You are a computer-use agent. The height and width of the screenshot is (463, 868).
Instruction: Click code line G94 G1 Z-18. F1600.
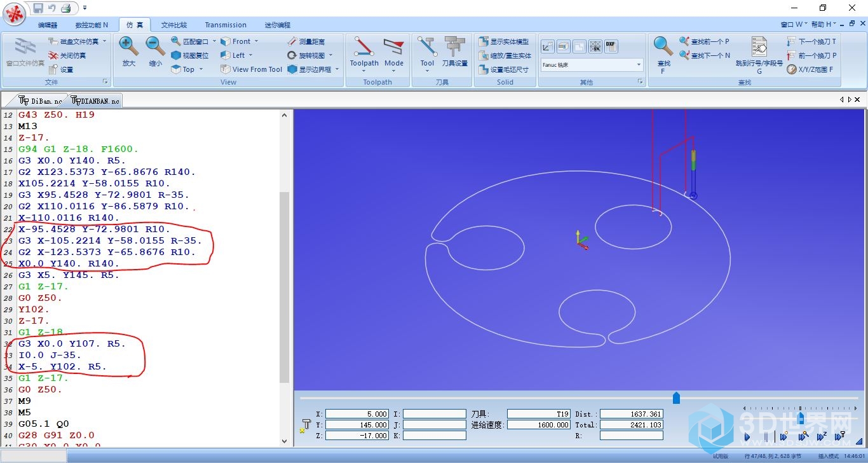[78, 149]
